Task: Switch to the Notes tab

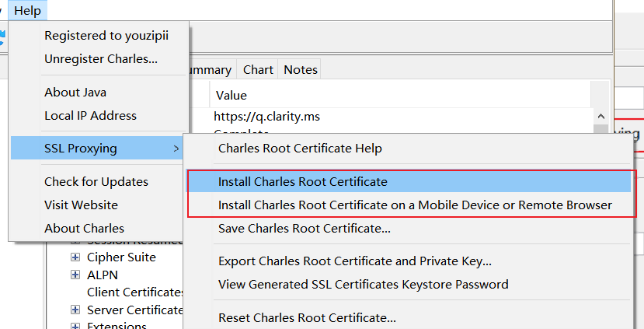Action: coord(301,69)
